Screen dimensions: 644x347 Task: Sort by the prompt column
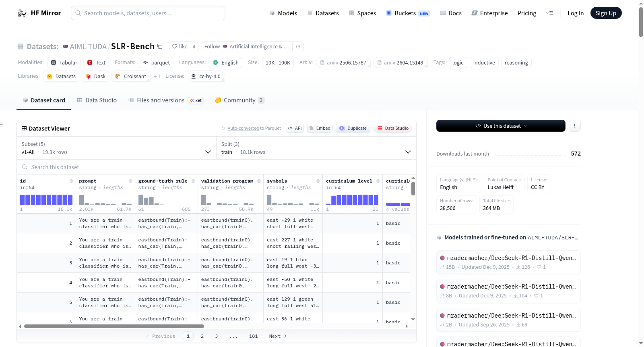point(130,181)
